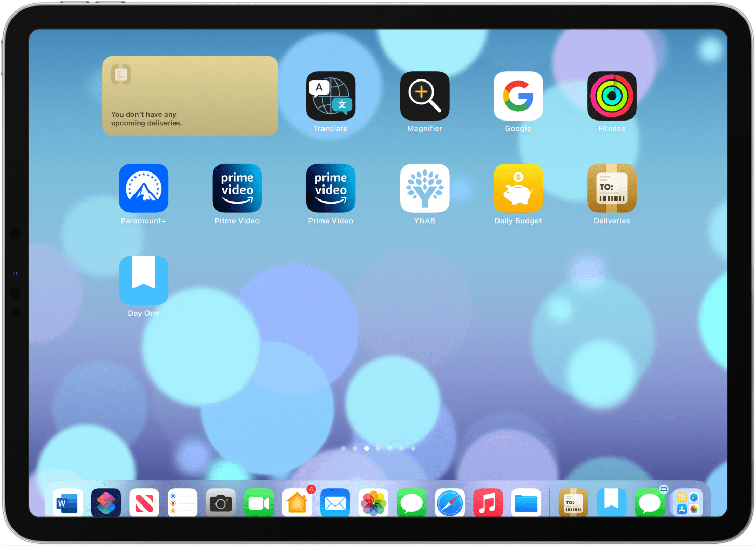
Task: Open Mail from the dock
Action: pyautogui.click(x=335, y=503)
